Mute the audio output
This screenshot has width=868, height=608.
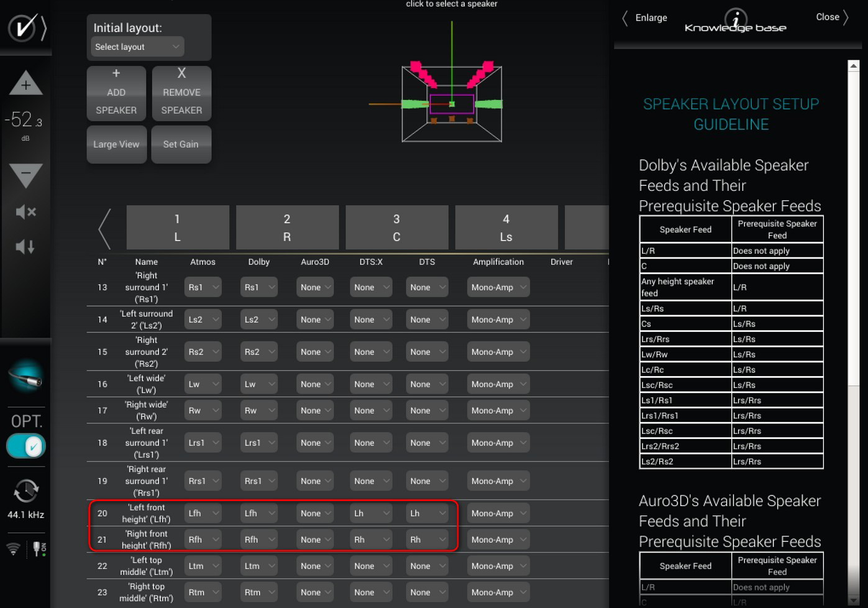[25, 212]
